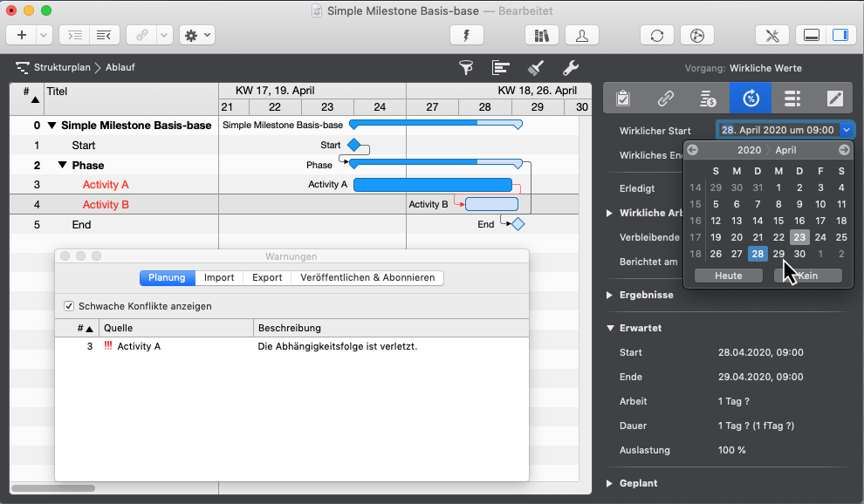Click the sync arrows toolbar button
Viewport: 864px width, 504px height.
coord(657,36)
